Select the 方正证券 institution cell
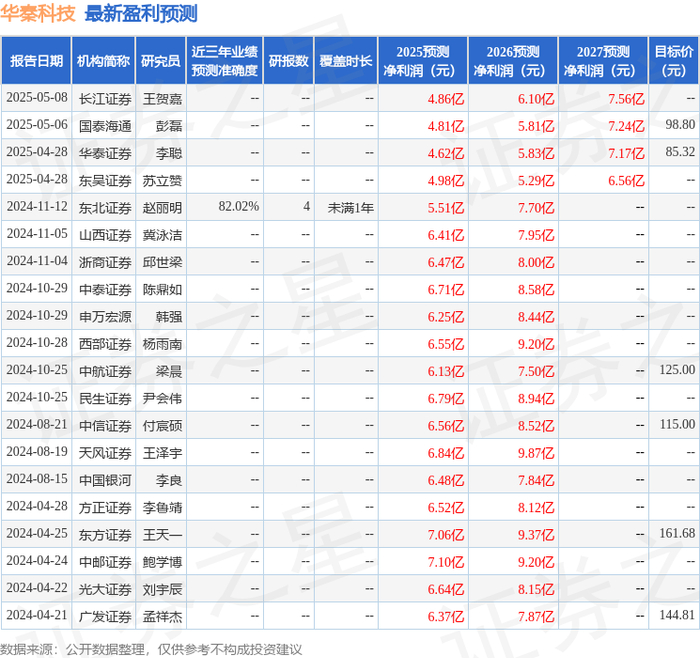The width and height of the screenshot is (700, 658). click(x=105, y=507)
